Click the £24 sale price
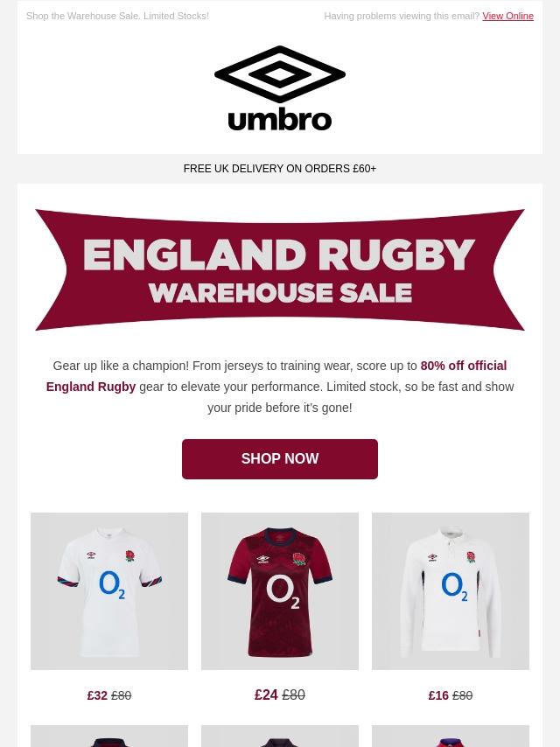 [266, 695]
